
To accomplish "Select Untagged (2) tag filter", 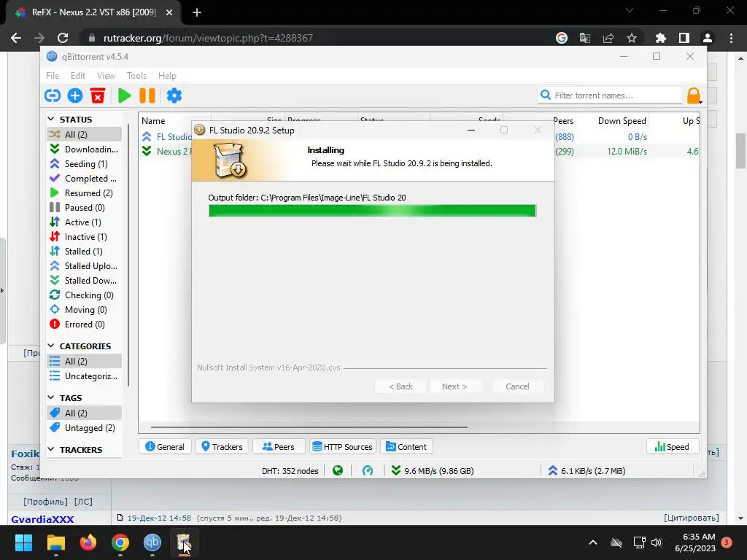I will pos(85,427).
